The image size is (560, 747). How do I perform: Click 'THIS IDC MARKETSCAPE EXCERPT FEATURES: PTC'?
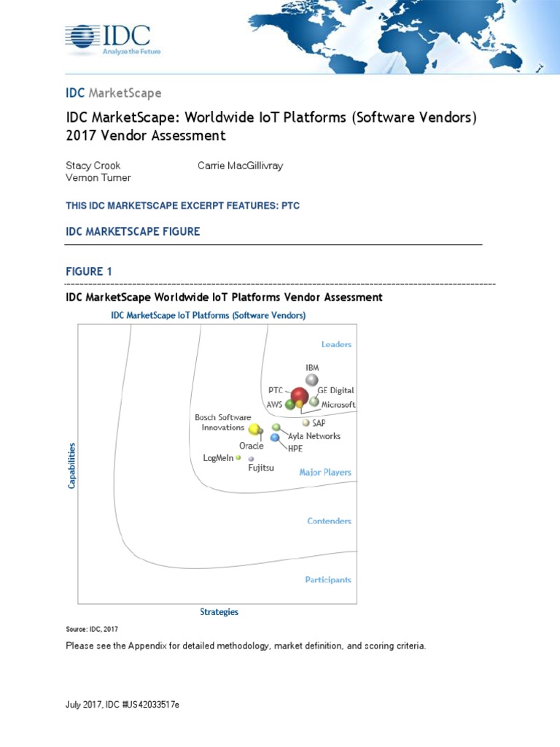pyautogui.click(x=183, y=206)
